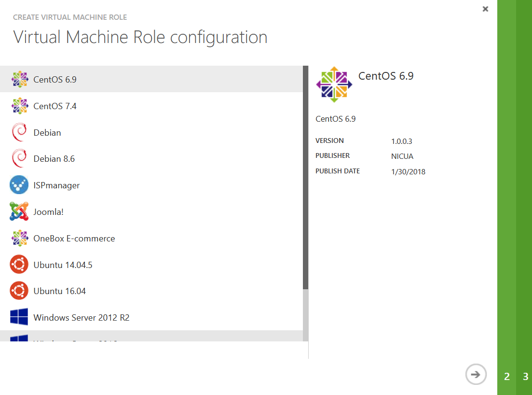Choose the Debian 8.6 gallery item
532x395 pixels.
tap(151, 158)
